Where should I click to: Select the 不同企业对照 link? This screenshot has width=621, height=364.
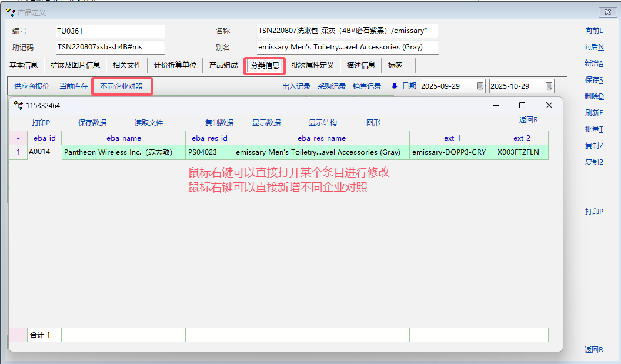point(121,86)
